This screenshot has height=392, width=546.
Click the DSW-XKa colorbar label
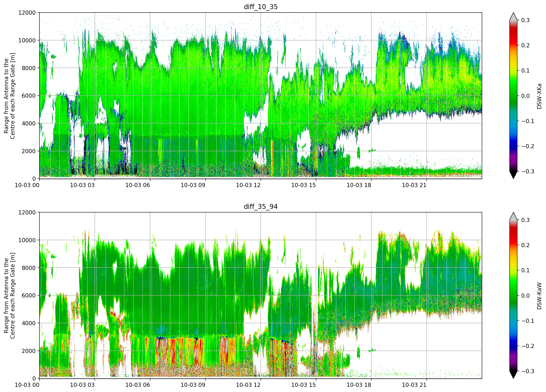pos(539,96)
